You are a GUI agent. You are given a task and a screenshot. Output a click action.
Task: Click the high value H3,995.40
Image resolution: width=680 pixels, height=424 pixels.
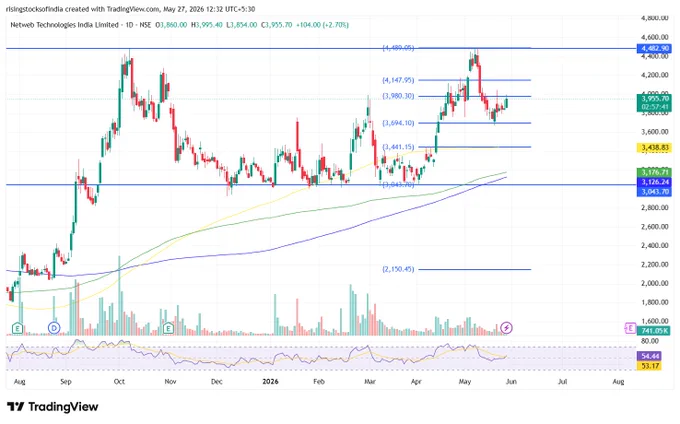[207, 25]
